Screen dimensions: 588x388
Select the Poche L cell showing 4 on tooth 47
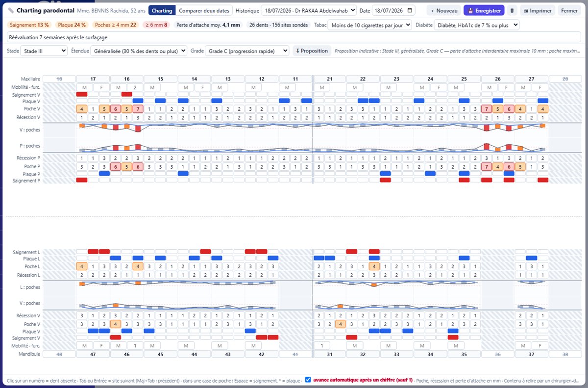tap(82, 266)
